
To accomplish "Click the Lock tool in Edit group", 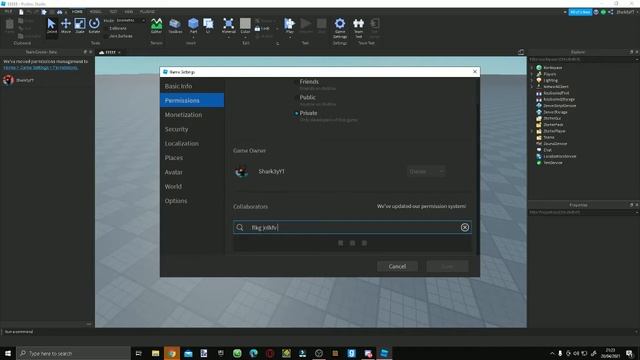I will (x=262, y=29).
